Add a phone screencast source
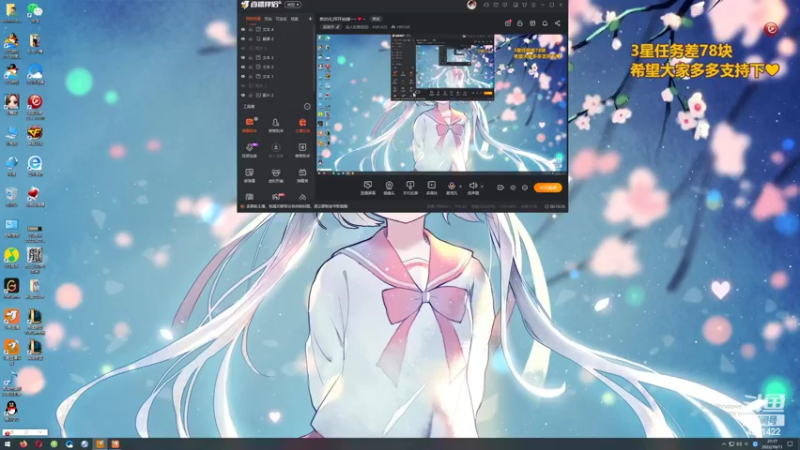 (410, 188)
